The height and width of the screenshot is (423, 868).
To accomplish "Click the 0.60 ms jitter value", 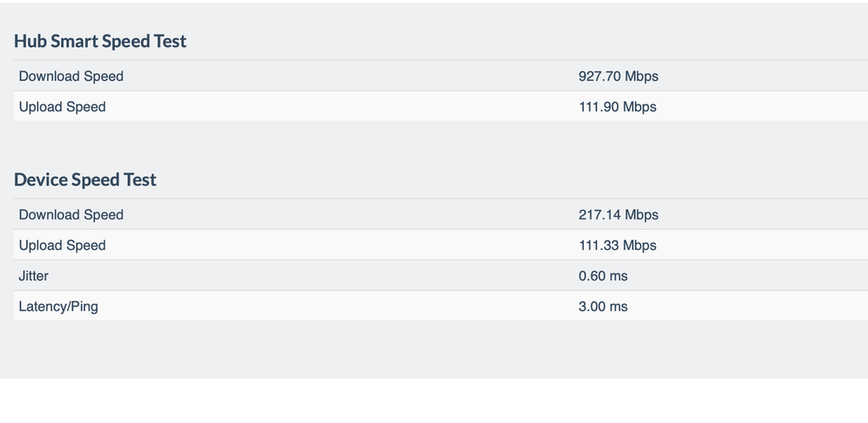I will pos(603,276).
